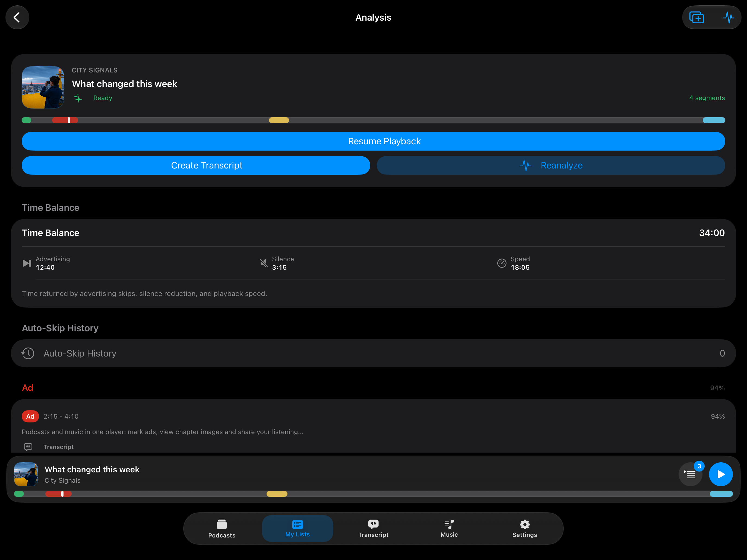
Task: Click the Silence muted-speaker icon
Action: (264, 263)
